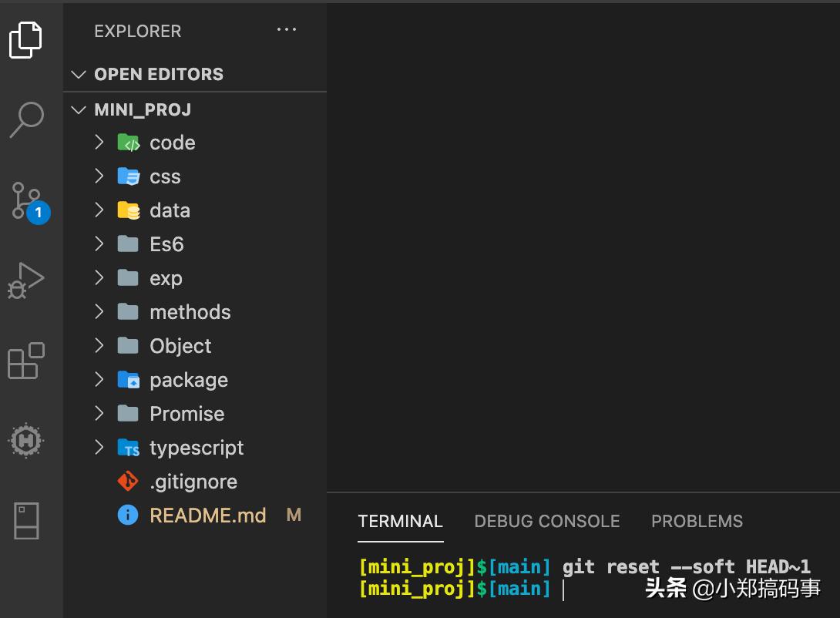Open Source Control with 1 pending change
The image size is (840, 618).
pos(30,203)
